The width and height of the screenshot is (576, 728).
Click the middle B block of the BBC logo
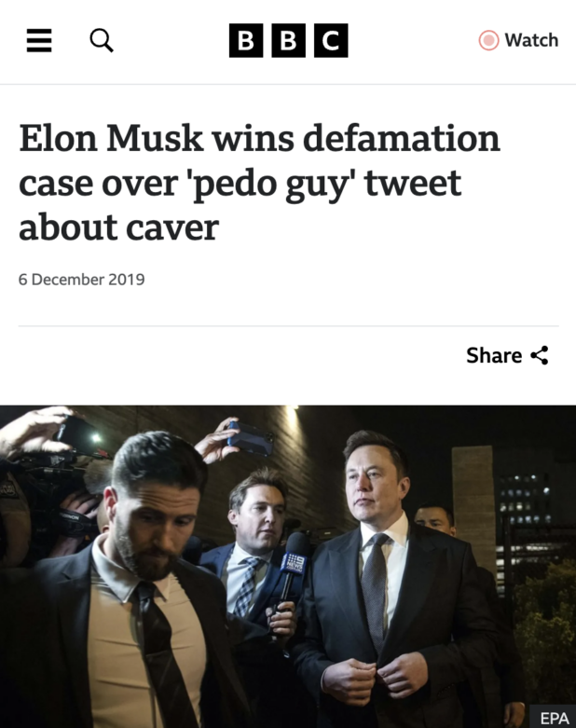pyautogui.click(x=289, y=40)
